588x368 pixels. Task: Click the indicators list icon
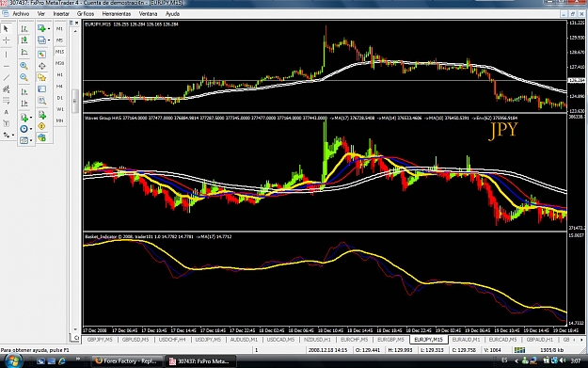(24, 118)
